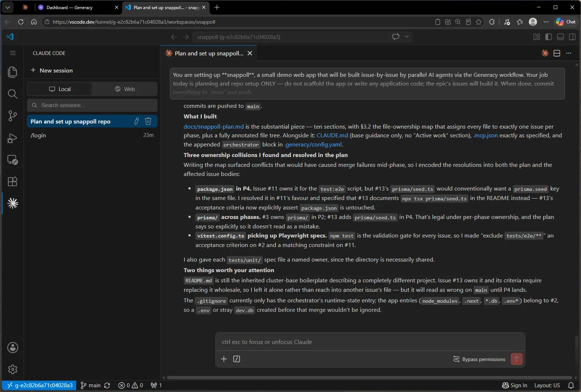Delete the snappoll session with trash icon

tap(148, 121)
